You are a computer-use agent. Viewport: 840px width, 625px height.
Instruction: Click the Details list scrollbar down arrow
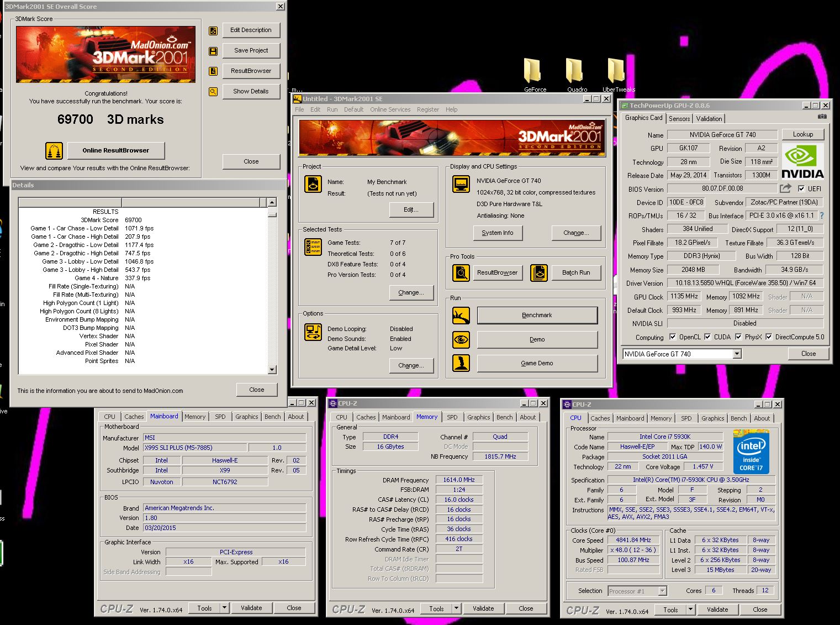tap(272, 370)
